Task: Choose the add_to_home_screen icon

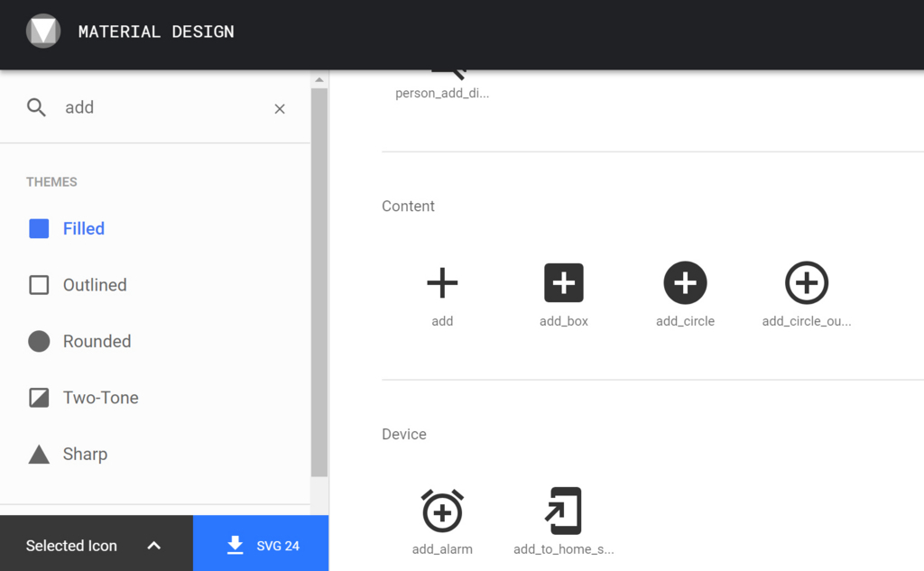Action: click(564, 511)
